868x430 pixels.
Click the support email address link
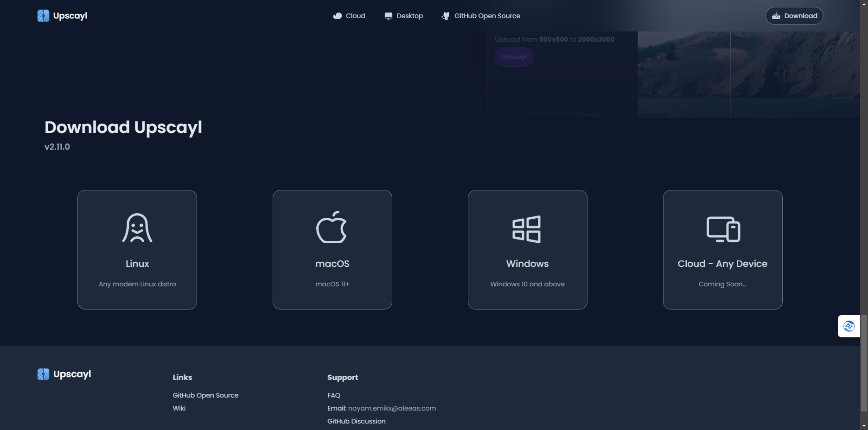pyautogui.click(x=392, y=408)
